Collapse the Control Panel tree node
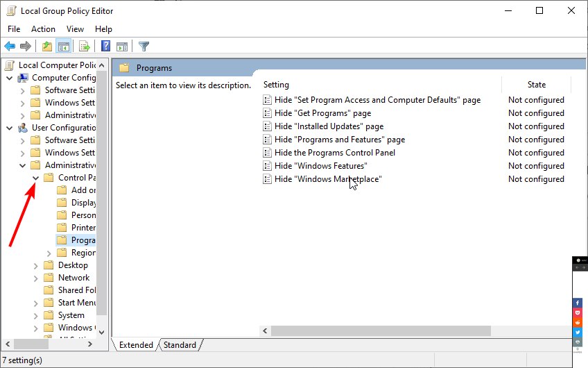The width and height of the screenshot is (588, 368). point(35,178)
